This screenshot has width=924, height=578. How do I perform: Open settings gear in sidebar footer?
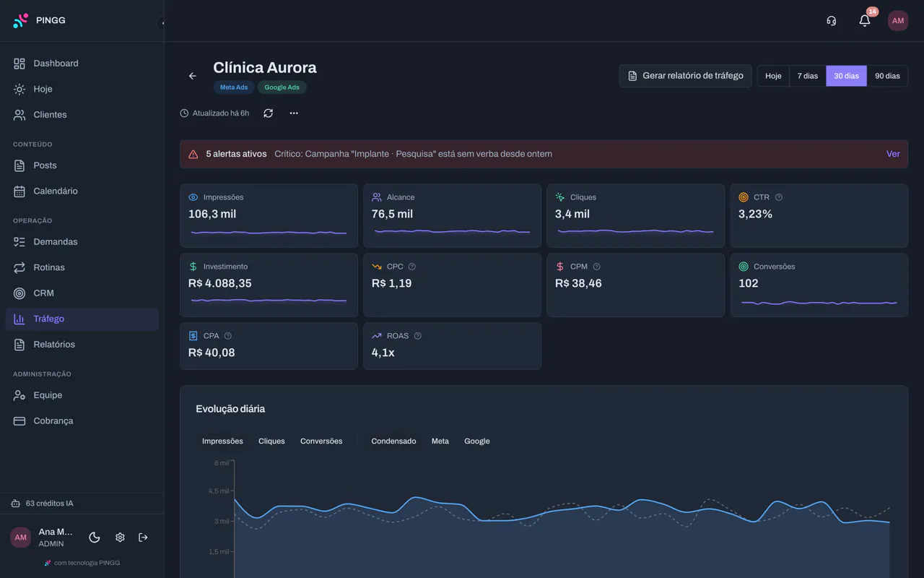[120, 538]
